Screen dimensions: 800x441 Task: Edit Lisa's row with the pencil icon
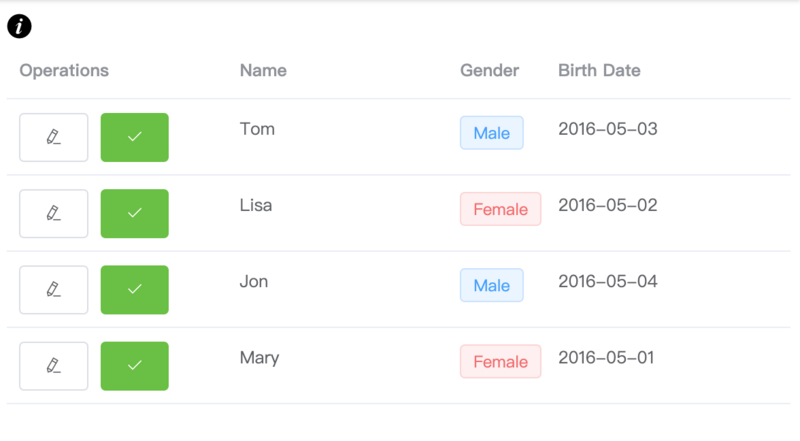(54, 213)
